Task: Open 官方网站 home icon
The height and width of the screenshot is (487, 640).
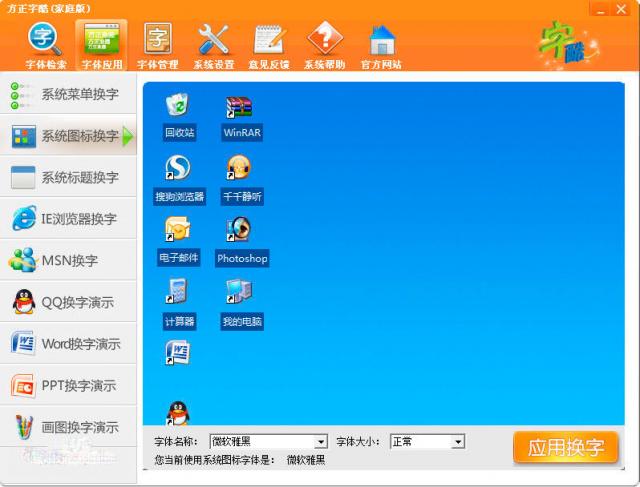Action: pyautogui.click(x=381, y=46)
